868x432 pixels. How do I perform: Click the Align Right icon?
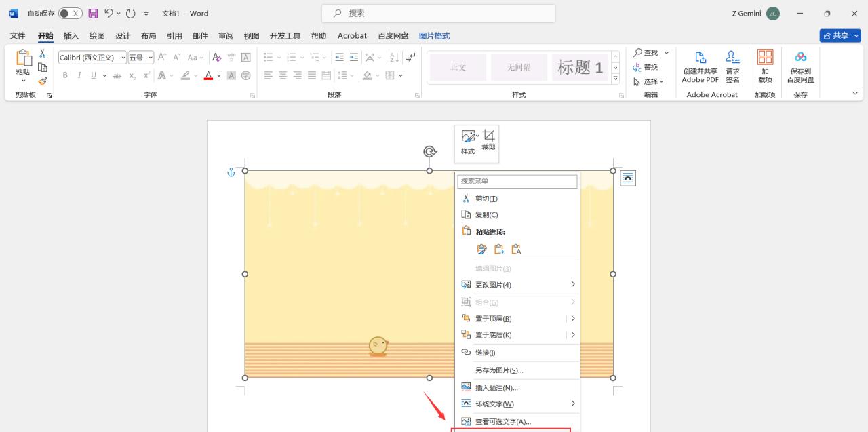(x=297, y=75)
